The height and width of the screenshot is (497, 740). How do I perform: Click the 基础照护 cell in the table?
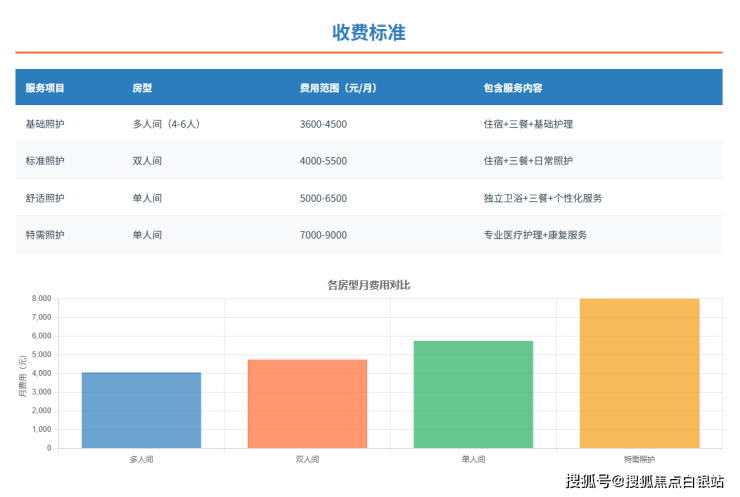coord(45,124)
